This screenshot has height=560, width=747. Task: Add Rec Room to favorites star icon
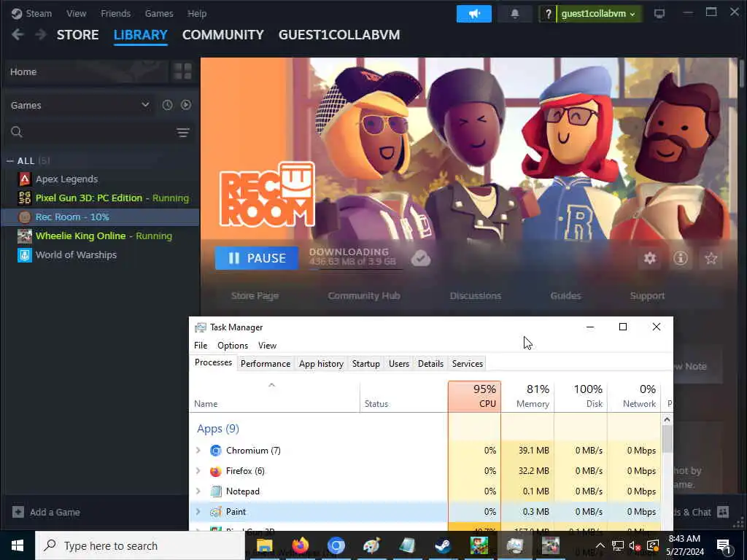coord(711,258)
